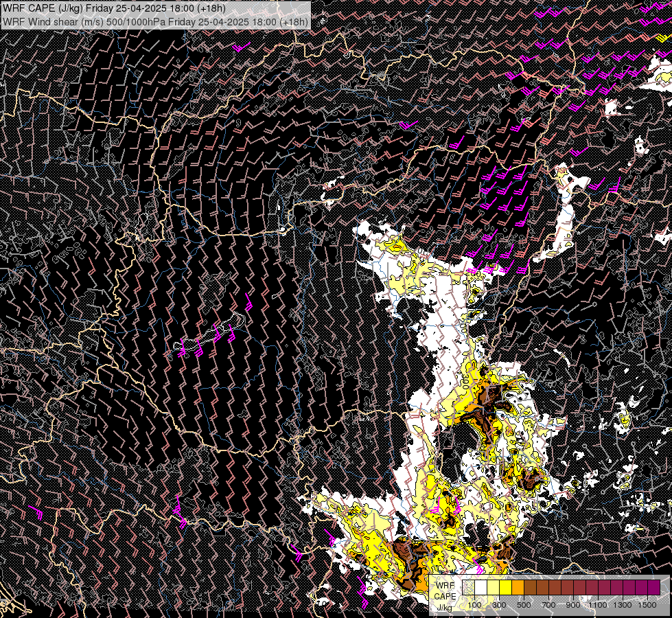Select the orange legend swatch before 500
Viewport: 672px width, 618px height.
click(x=518, y=587)
